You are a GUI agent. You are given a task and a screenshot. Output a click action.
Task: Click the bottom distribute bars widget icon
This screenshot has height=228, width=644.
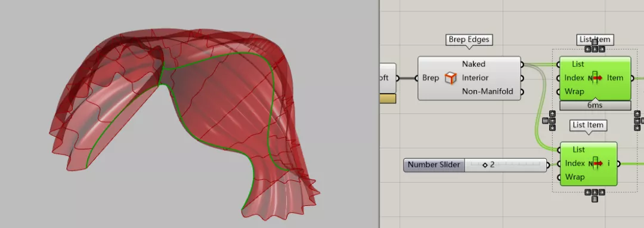(x=595, y=199)
